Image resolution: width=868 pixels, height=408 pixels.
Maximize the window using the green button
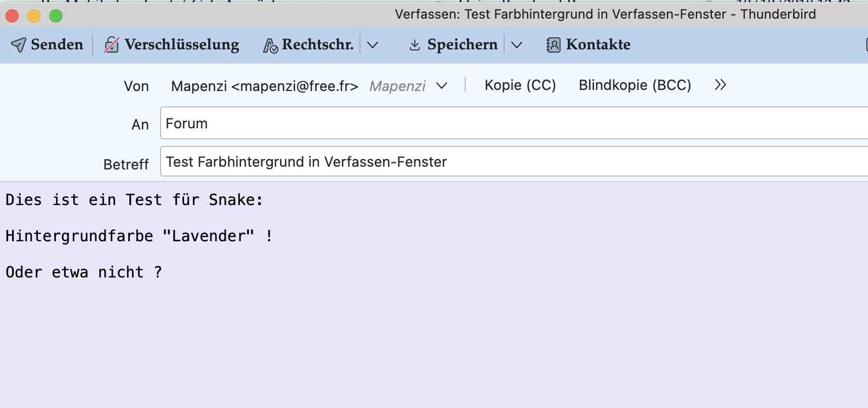coord(56,16)
